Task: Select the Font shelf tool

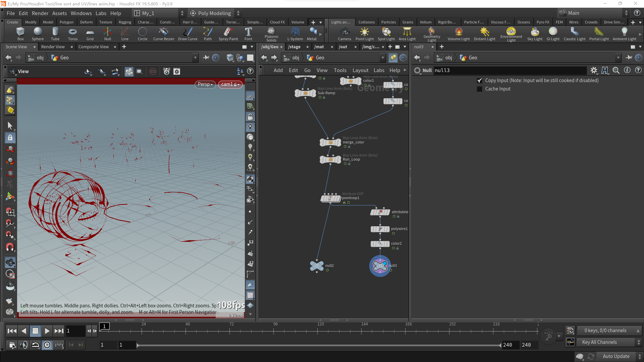Action: pos(248,34)
